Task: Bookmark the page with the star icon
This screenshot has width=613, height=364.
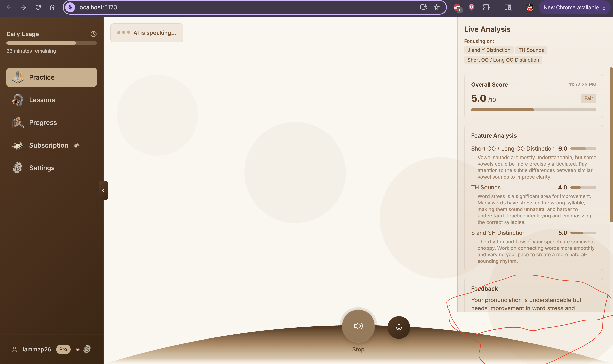Action: (x=436, y=7)
